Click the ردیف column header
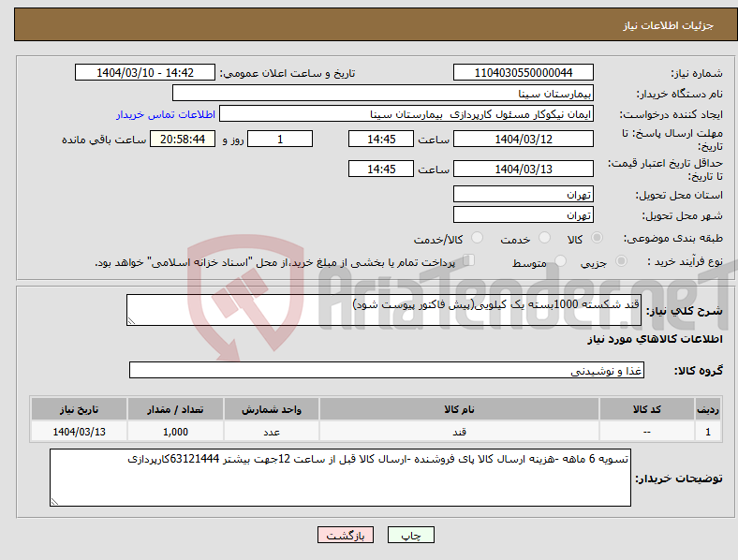 (x=708, y=409)
